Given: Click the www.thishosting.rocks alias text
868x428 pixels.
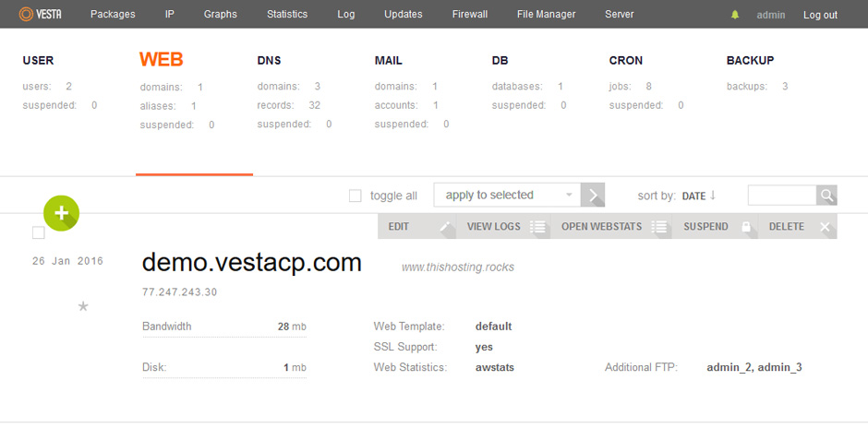Looking at the screenshot, I should (458, 267).
